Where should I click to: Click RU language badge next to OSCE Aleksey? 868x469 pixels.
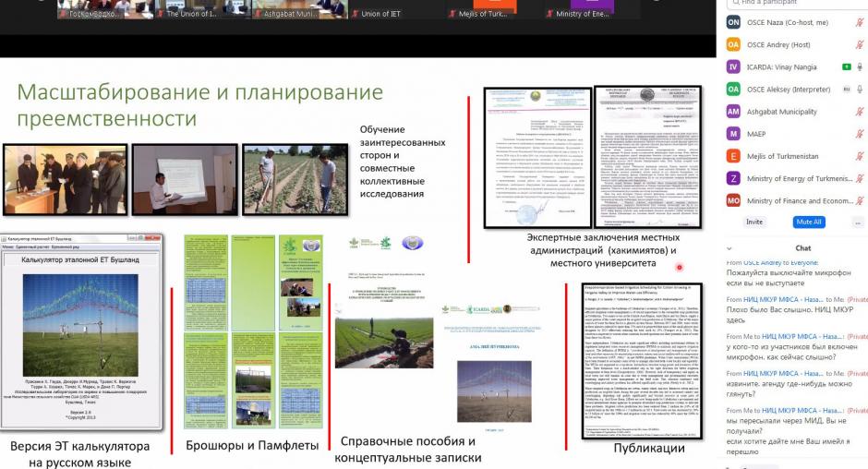846,90
